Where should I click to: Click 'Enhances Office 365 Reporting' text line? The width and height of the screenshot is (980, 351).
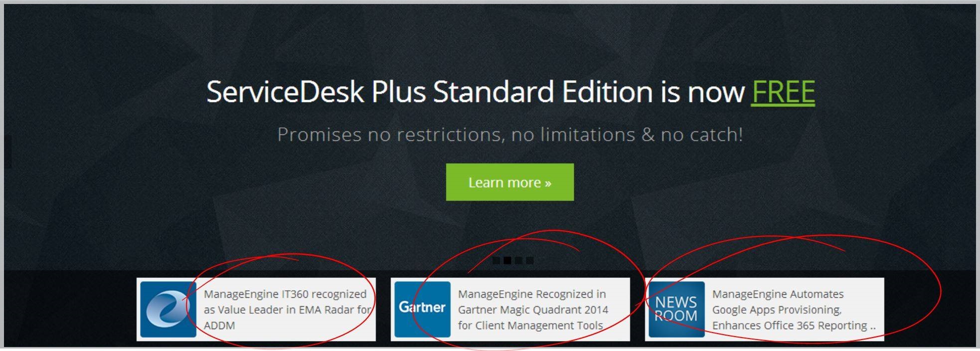pos(790,325)
